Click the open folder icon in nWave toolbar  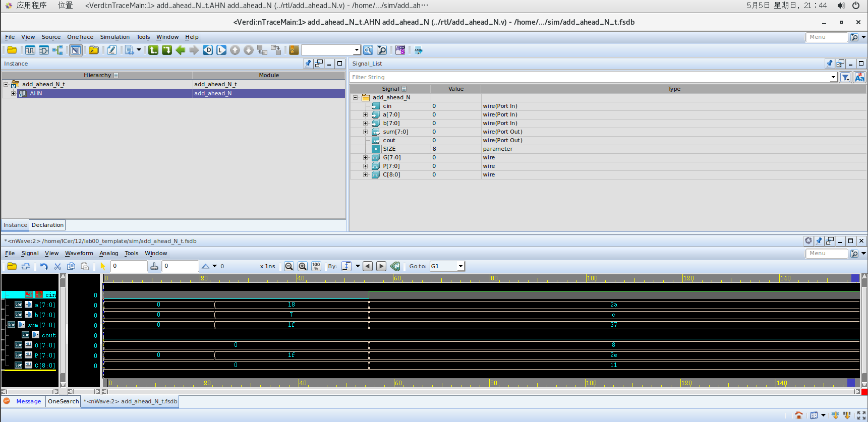tap(12, 266)
